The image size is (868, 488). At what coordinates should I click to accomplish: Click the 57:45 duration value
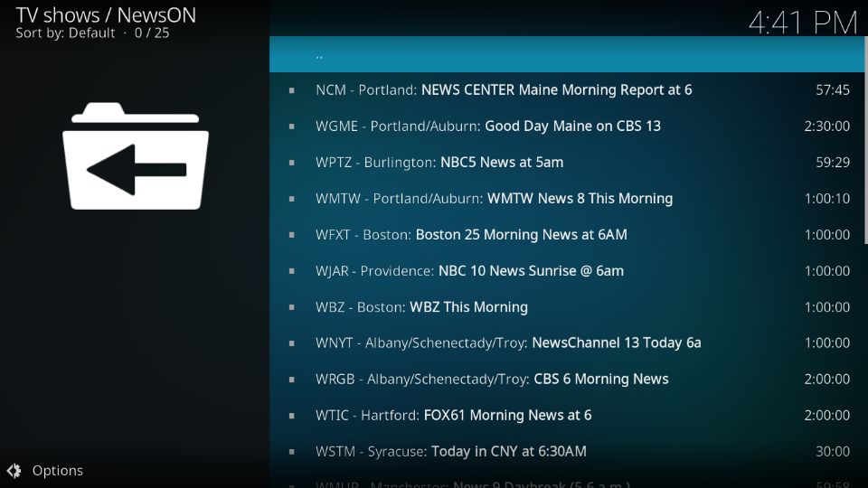pyautogui.click(x=833, y=89)
